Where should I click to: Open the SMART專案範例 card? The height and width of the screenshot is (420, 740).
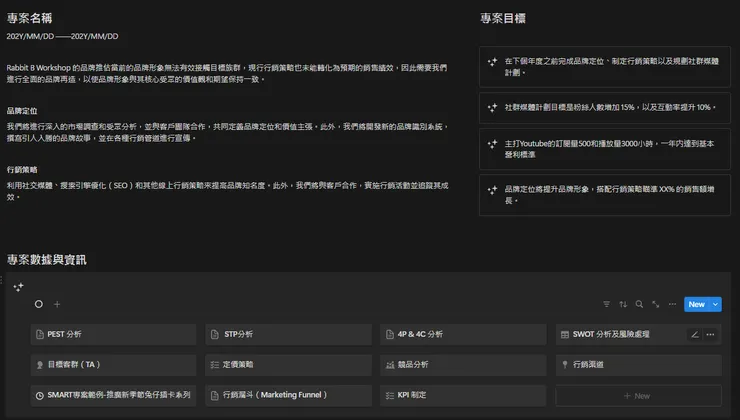(113, 395)
